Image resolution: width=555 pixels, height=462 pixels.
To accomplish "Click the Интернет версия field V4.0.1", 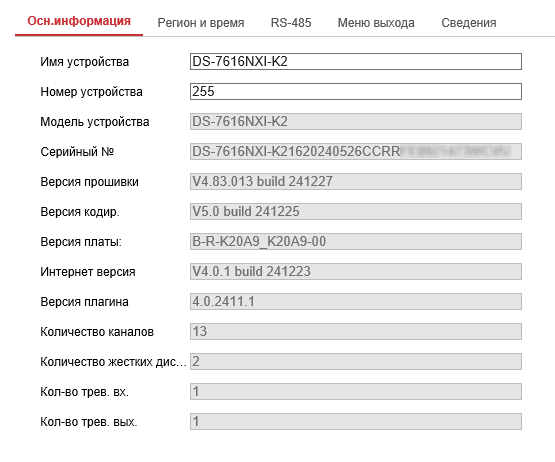I will pos(356,272).
